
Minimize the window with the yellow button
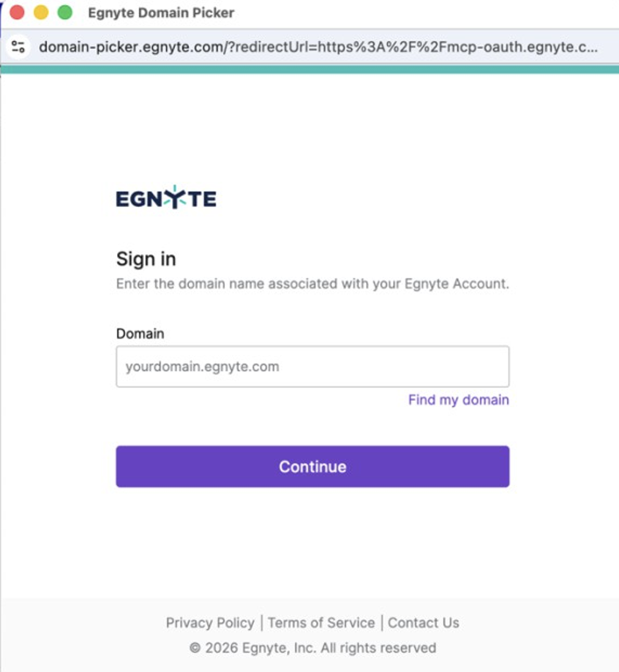pyautogui.click(x=41, y=12)
